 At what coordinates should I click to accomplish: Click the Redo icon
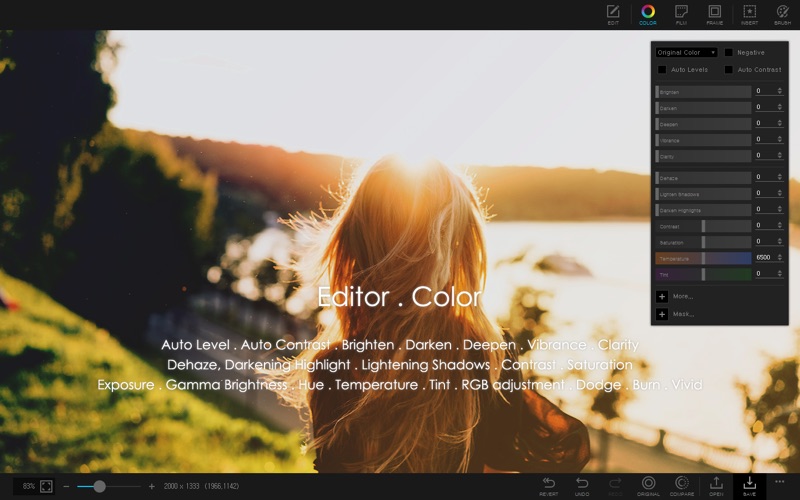point(615,486)
